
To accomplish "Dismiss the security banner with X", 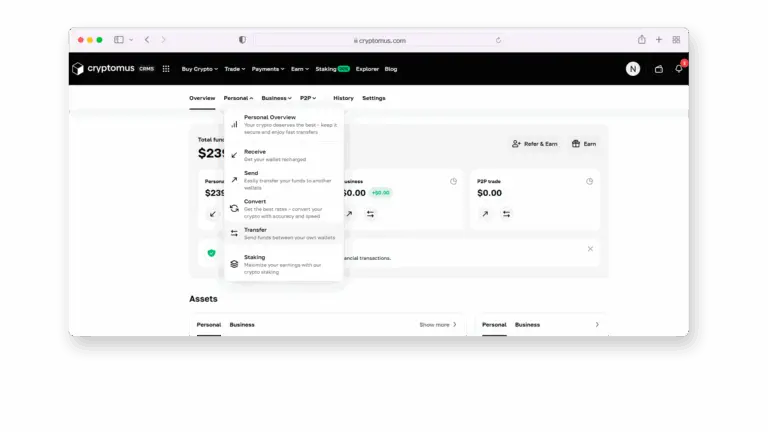I will [x=590, y=249].
